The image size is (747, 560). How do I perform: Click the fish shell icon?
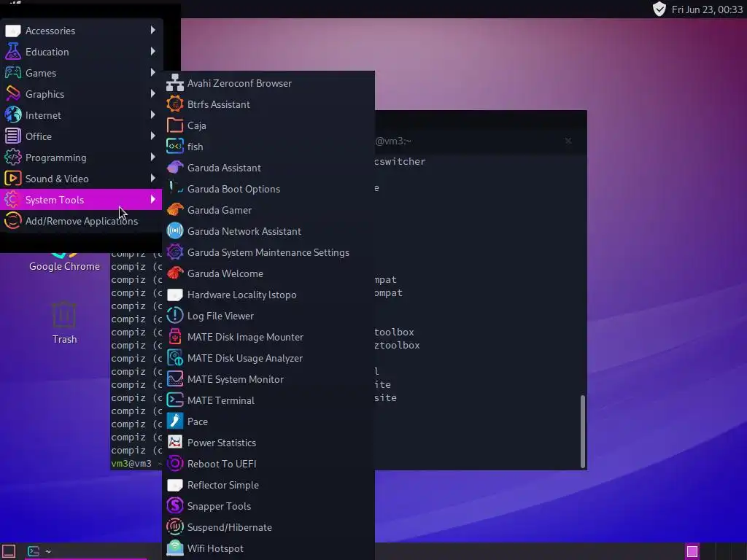pyautogui.click(x=175, y=146)
